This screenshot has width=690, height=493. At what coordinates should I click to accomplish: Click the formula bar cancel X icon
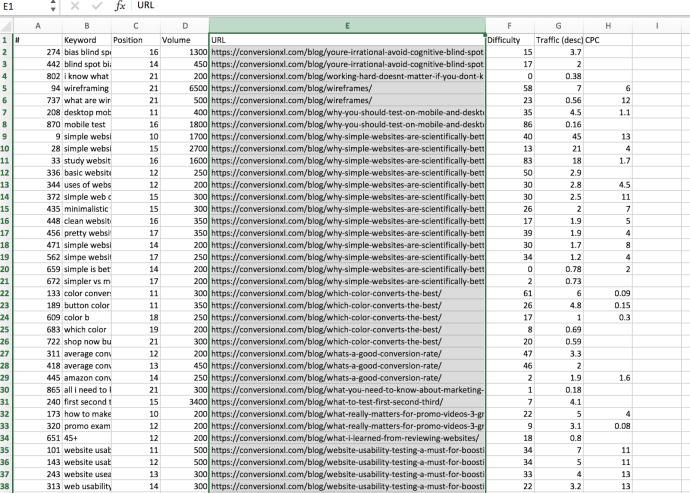tap(75, 6)
